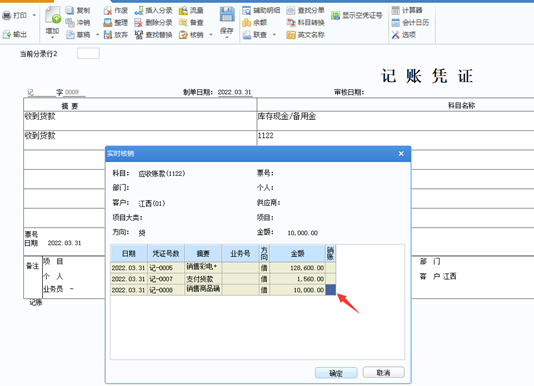Click the 确定 button in dialog
The height and width of the screenshot is (386, 534).
pyautogui.click(x=336, y=373)
